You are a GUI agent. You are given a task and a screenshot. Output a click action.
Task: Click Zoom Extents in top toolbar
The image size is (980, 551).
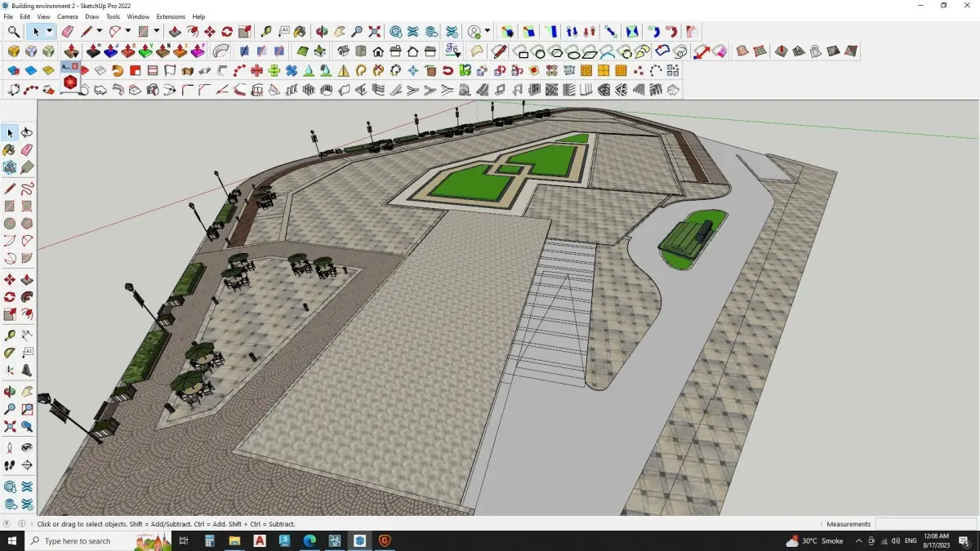[375, 32]
